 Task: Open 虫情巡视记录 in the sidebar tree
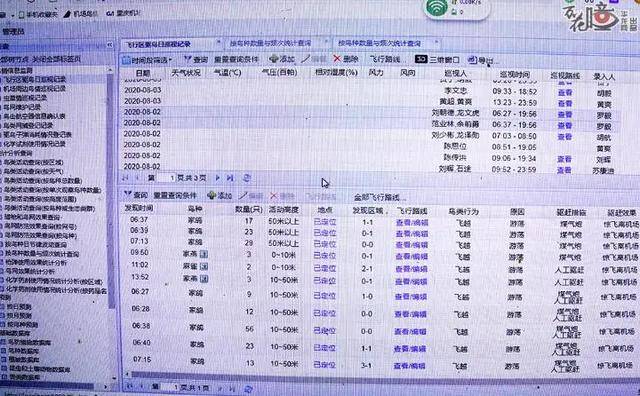24,98
